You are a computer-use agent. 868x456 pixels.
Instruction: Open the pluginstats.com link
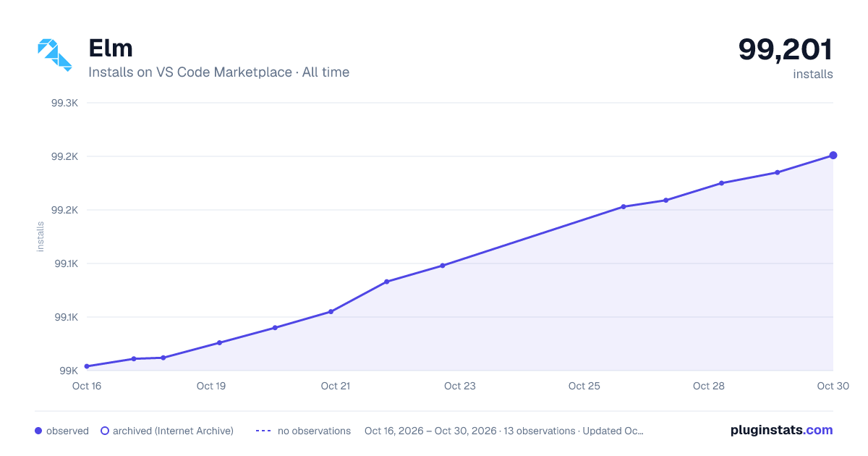[x=782, y=430]
